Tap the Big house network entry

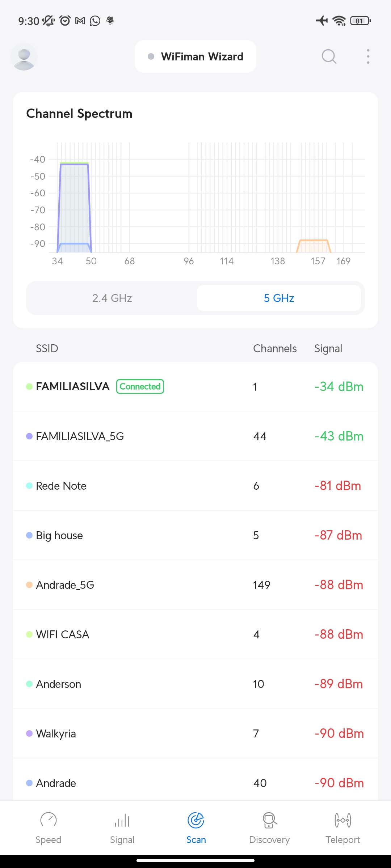(195, 535)
